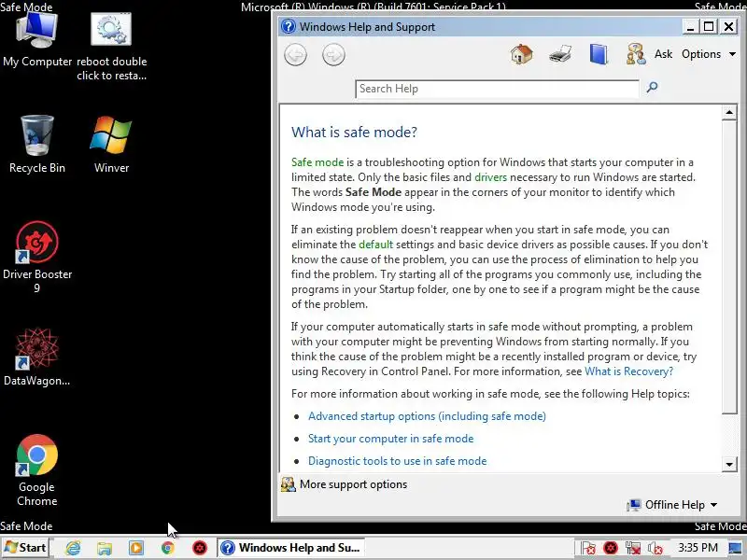Go forward in Help and Support
The height and width of the screenshot is (560, 747).
point(333,55)
